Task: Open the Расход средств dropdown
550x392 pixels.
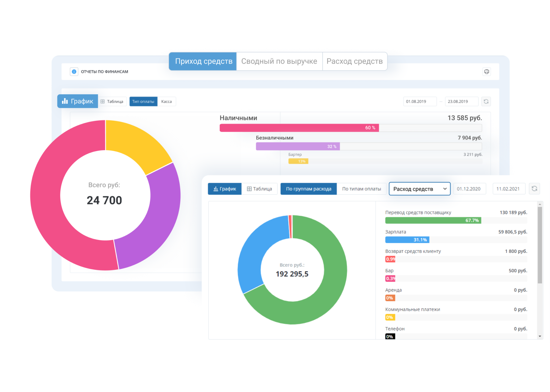Action: 419,189
